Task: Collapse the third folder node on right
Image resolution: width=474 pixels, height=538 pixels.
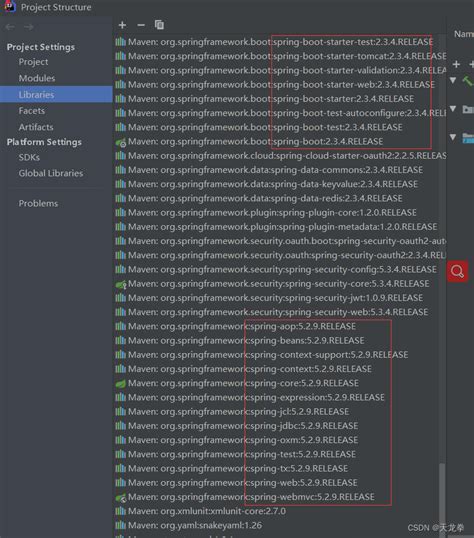Action: point(453,137)
